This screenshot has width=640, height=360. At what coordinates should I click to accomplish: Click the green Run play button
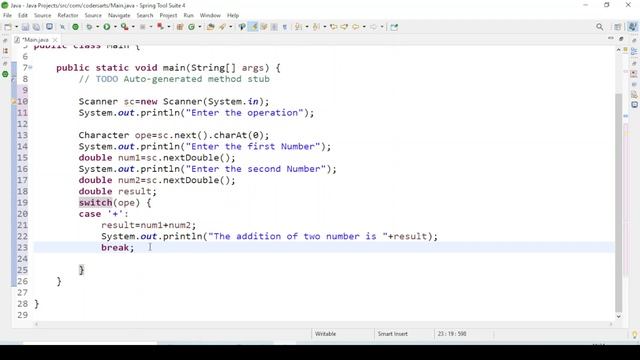click(107, 27)
